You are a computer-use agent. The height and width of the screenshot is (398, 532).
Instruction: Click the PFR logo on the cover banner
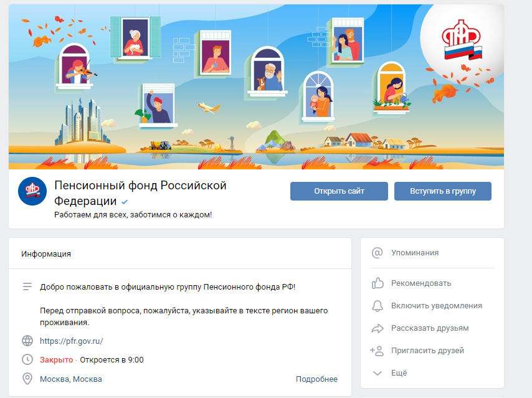click(462, 40)
